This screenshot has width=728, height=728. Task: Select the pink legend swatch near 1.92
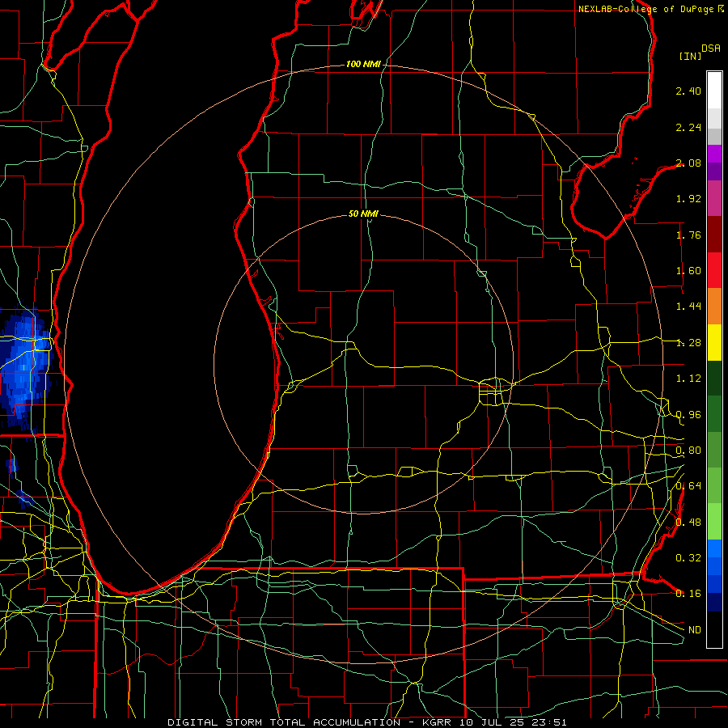(714, 198)
